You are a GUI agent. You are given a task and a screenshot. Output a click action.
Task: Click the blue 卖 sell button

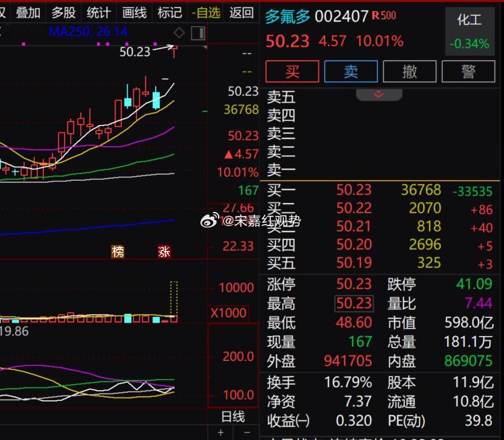(x=351, y=72)
